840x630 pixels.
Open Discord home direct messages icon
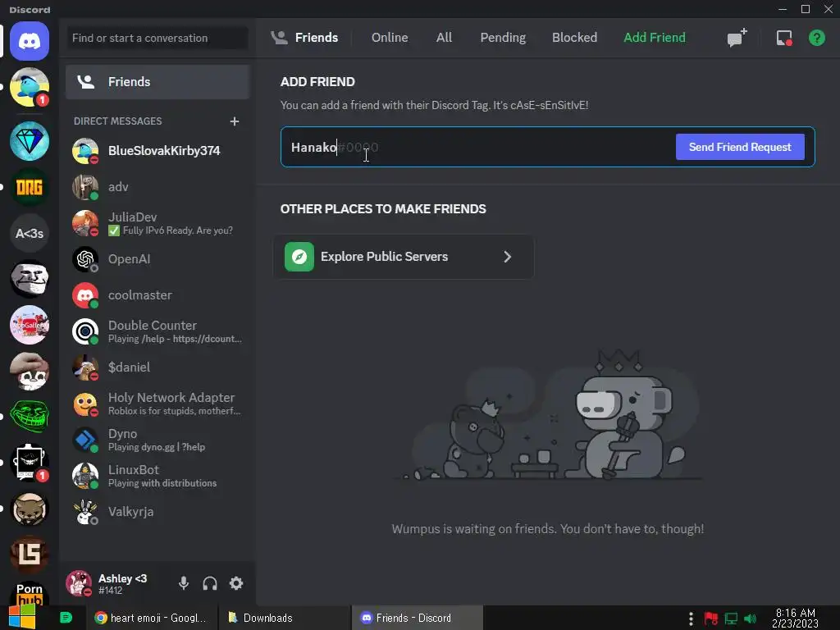30,41
